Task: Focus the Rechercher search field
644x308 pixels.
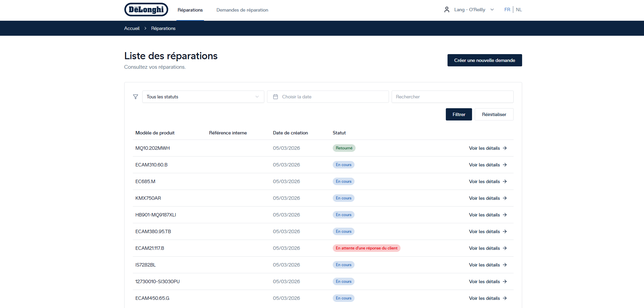Action: 452,97
